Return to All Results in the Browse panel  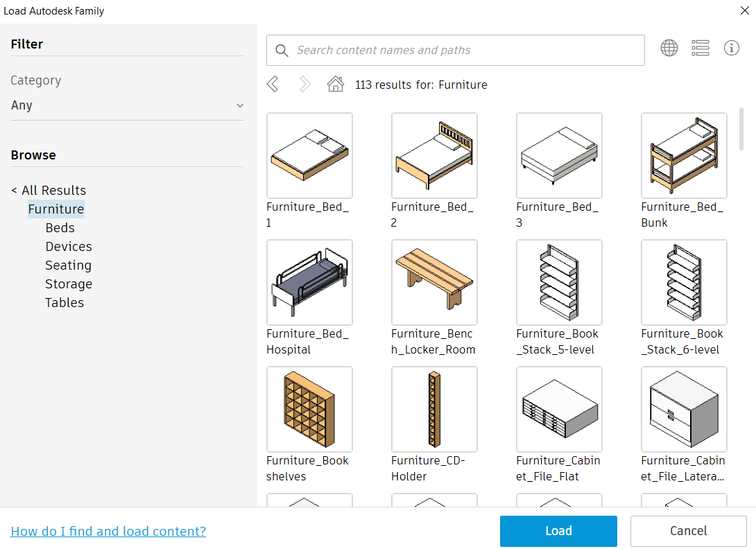click(x=49, y=190)
